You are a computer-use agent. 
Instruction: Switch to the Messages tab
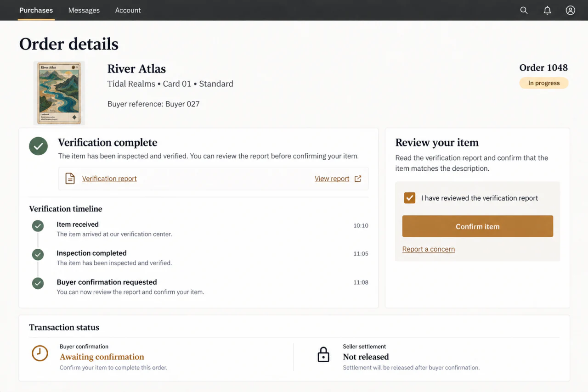(84, 10)
